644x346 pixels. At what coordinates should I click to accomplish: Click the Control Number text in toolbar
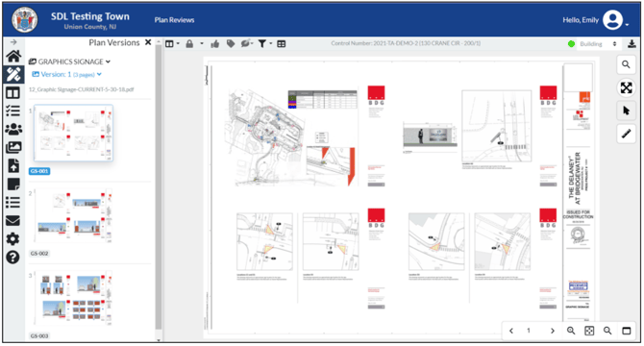[x=406, y=43]
